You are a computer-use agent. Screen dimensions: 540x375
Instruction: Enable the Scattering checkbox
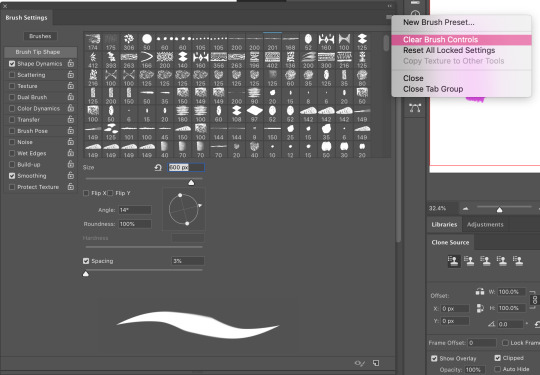click(12, 75)
